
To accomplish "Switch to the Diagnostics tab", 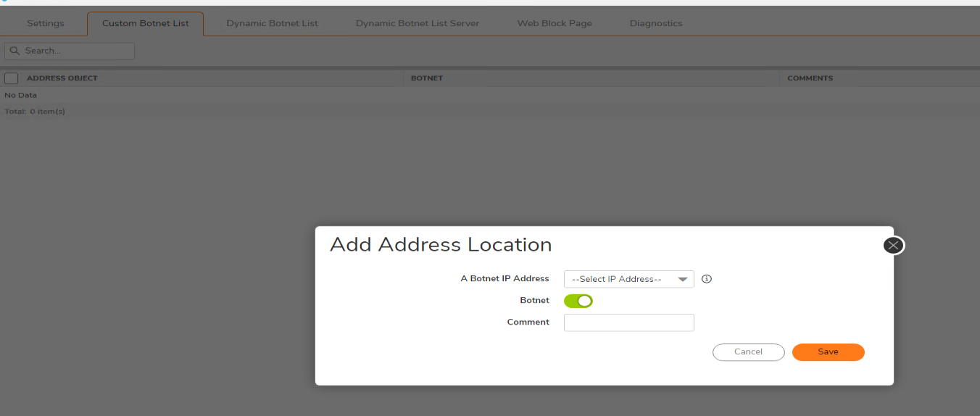I will (x=656, y=23).
